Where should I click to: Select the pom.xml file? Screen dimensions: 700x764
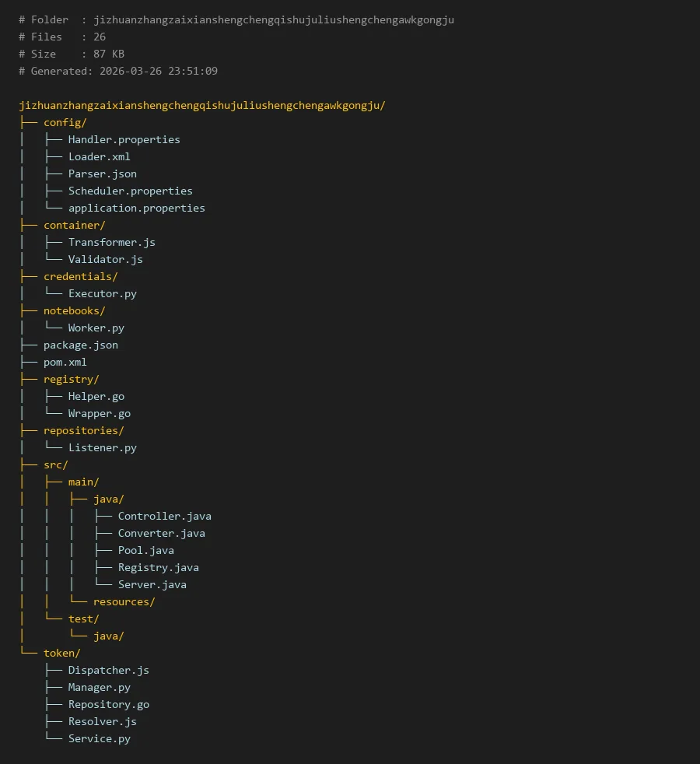tap(65, 362)
